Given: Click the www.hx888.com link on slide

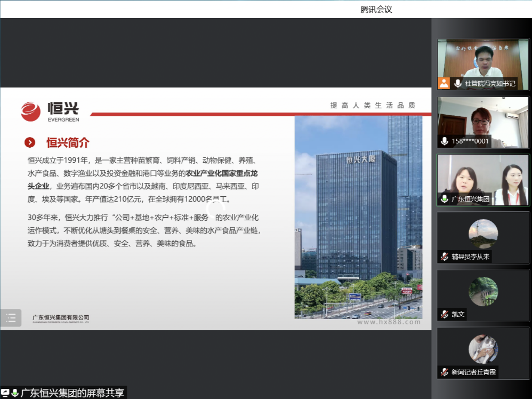Looking at the screenshot, I should 389,322.
